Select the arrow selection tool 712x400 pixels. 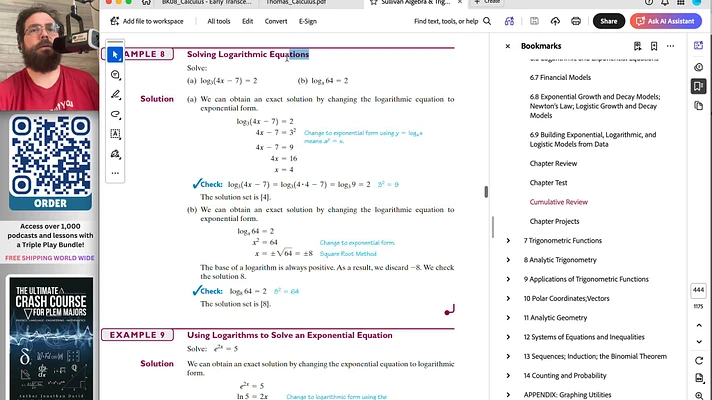click(x=115, y=55)
